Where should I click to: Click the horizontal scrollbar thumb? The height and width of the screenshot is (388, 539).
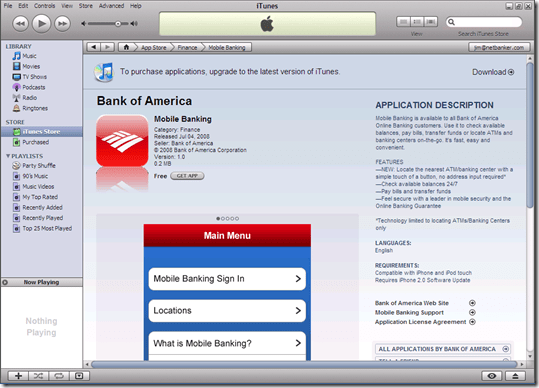pyautogui.click(x=304, y=364)
